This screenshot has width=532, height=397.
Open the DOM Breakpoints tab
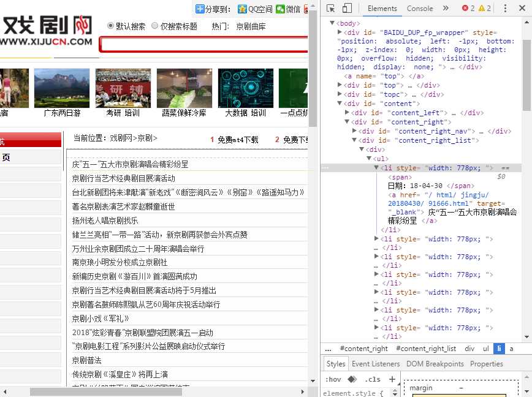(x=435, y=364)
